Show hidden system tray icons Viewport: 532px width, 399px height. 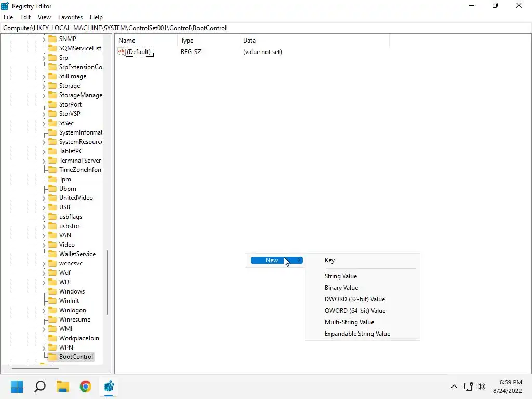click(454, 387)
